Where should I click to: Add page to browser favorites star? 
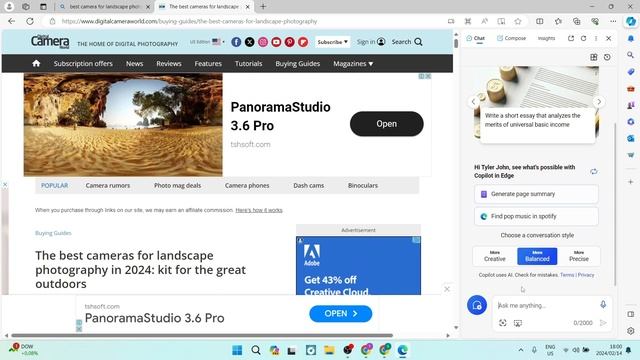click(x=518, y=21)
